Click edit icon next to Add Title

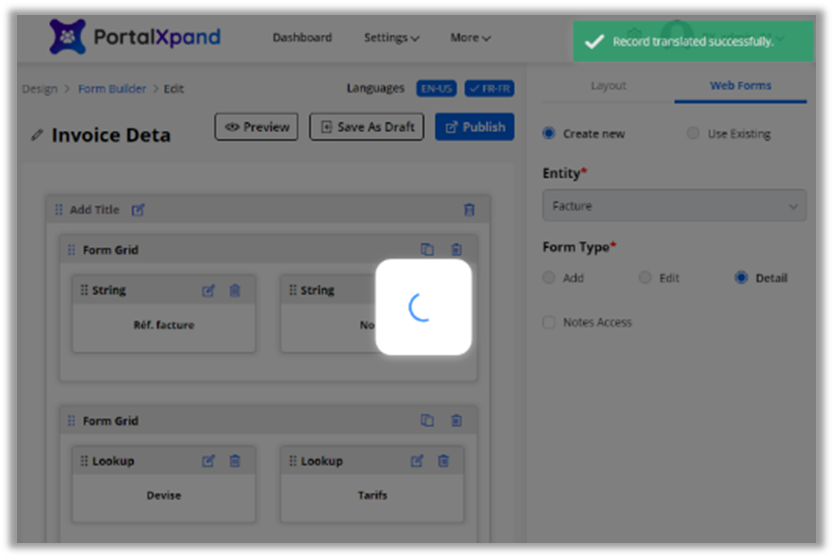coord(138,210)
